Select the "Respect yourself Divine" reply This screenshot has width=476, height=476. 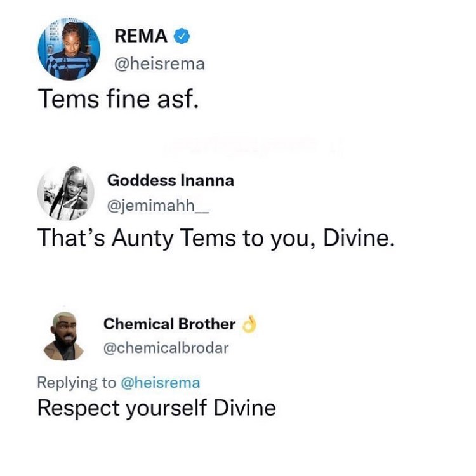coord(156,408)
